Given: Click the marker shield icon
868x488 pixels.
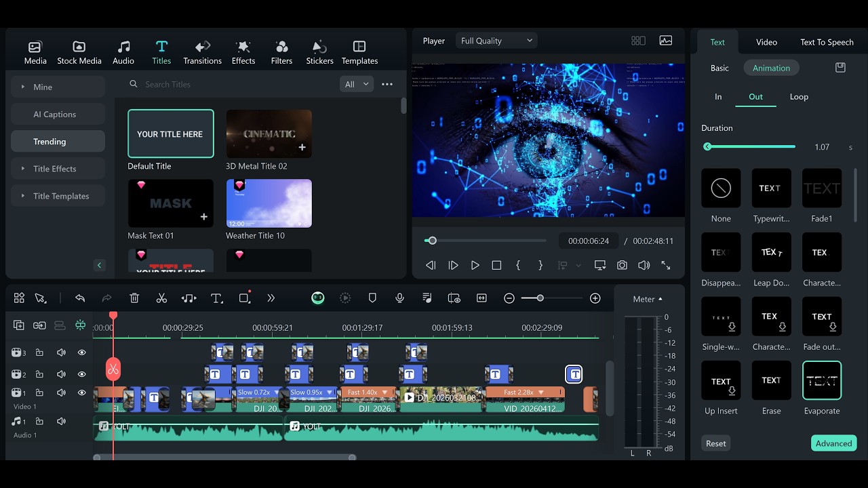Looking at the screenshot, I should [372, 298].
